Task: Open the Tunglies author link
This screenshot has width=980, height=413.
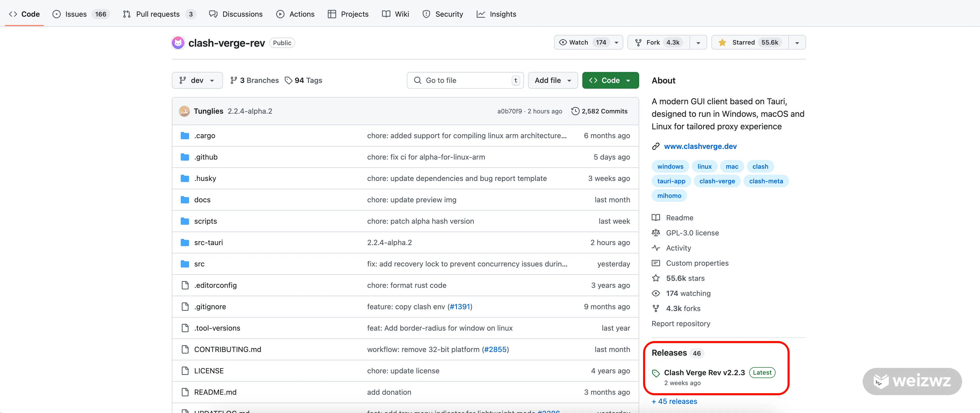Action: pyautogui.click(x=208, y=111)
